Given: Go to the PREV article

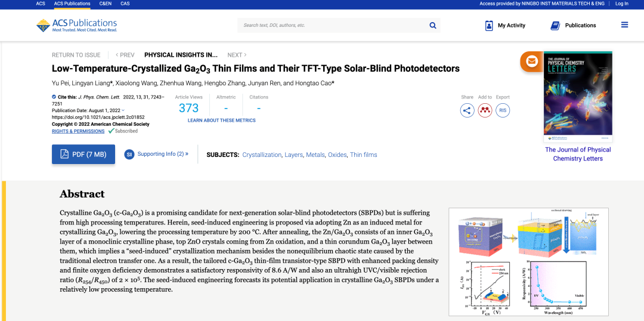Looking at the screenshot, I should (x=125, y=55).
